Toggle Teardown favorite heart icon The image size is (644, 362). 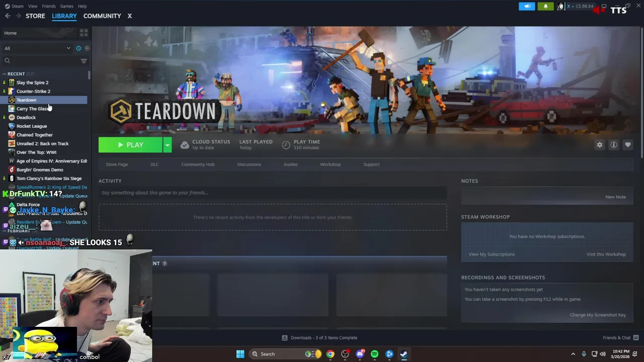[628, 145]
